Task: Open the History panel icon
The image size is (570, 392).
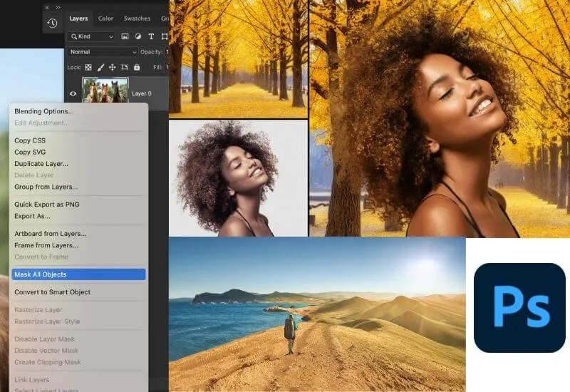Action: [52, 23]
